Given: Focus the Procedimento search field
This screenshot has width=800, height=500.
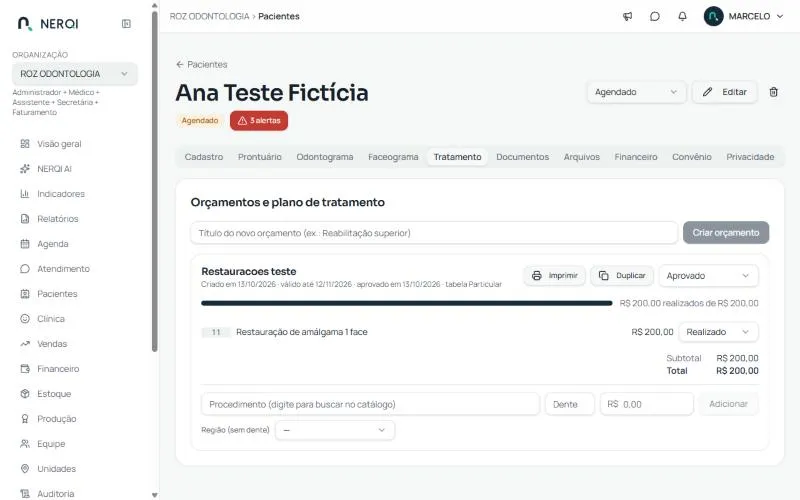Looking at the screenshot, I should point(370,404).
